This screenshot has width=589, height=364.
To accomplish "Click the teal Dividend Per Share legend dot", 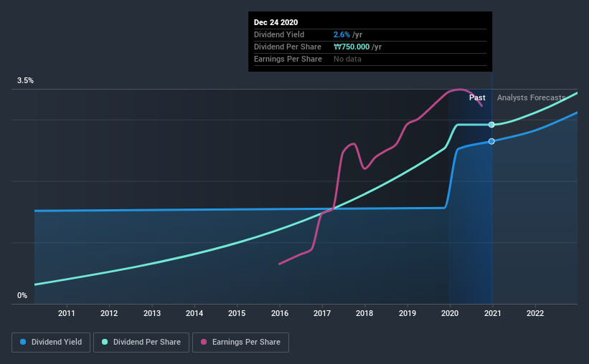I will tap(105, 342).
